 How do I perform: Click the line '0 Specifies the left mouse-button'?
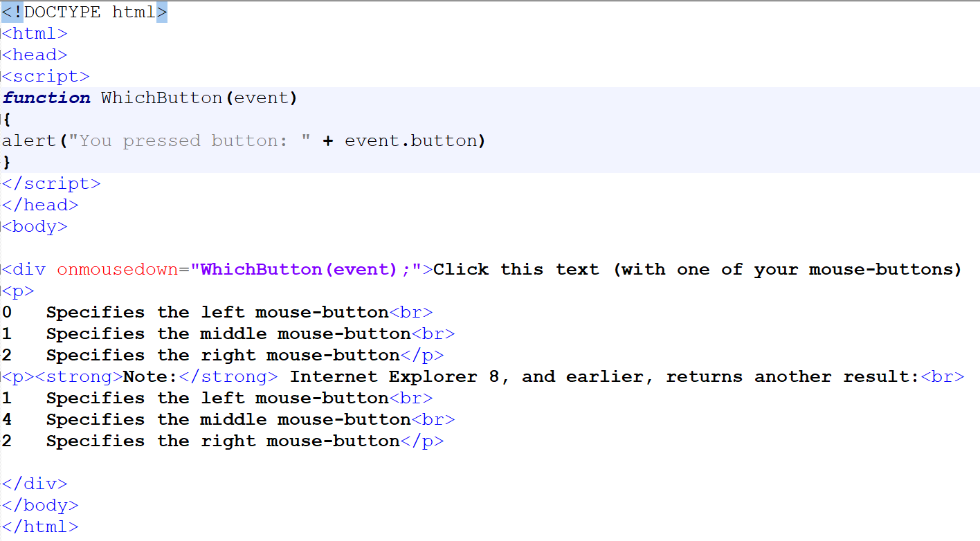click(x=217, y=313)
